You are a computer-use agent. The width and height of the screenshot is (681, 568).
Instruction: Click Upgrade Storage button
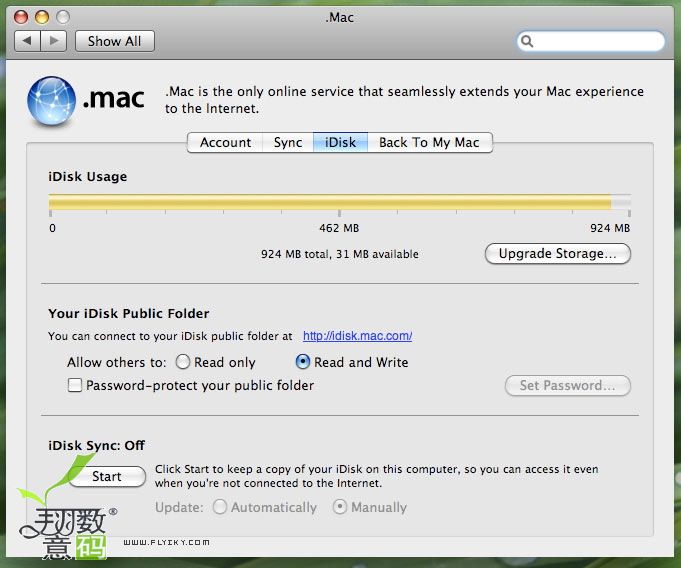[558, 254]
